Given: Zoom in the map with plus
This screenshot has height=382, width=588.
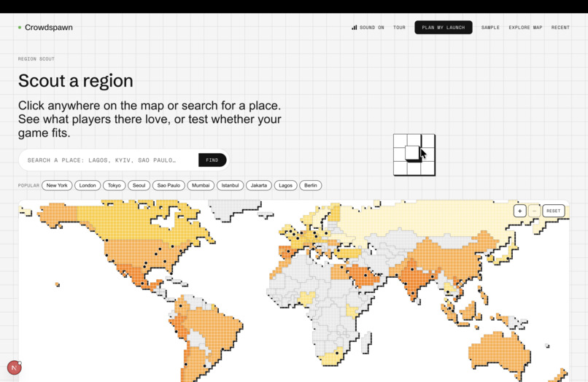Looking at the screenshot, I should (x=519, y=211).
